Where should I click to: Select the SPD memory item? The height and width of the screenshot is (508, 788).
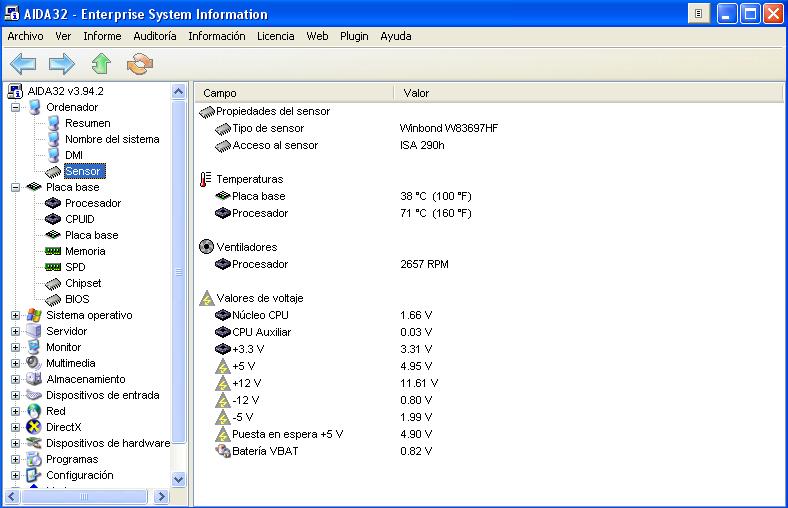[75, 267]
